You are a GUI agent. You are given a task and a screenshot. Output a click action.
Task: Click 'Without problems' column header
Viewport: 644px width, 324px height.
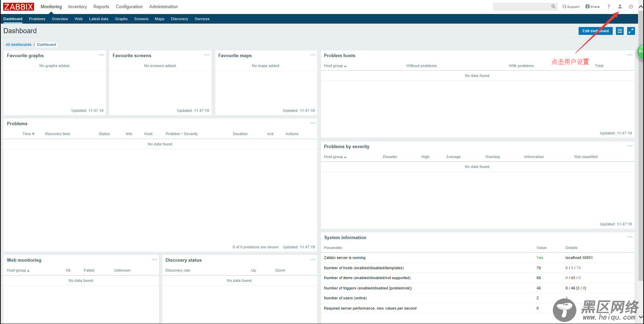coord(421,66)
